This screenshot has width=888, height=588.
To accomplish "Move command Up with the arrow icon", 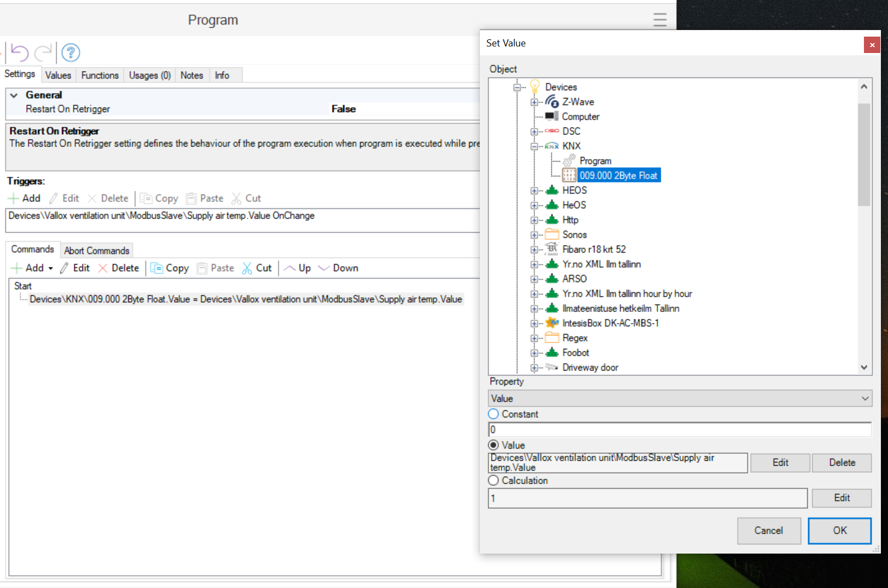I will (x=290, y=268).
